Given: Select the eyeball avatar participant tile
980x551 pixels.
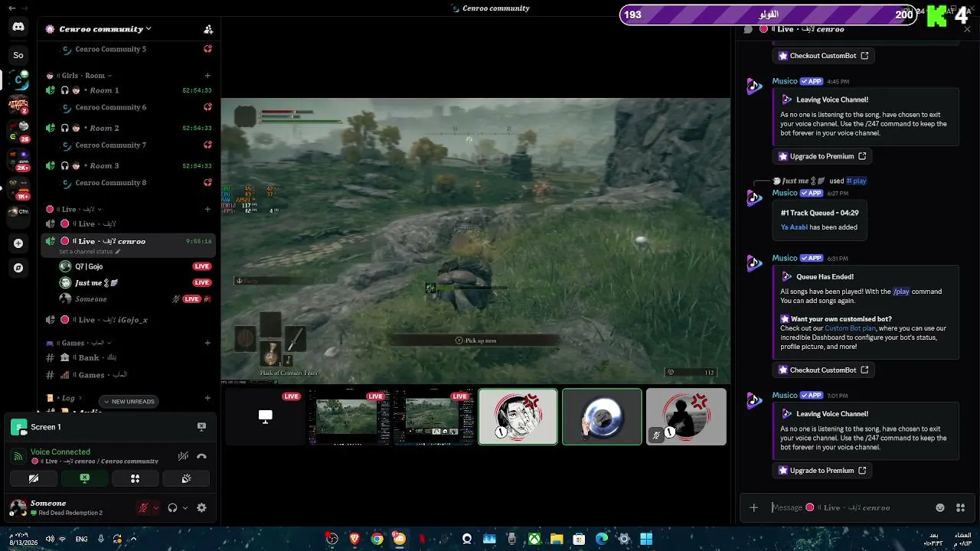Looking at the screenshot, I should tap(602, 417).
